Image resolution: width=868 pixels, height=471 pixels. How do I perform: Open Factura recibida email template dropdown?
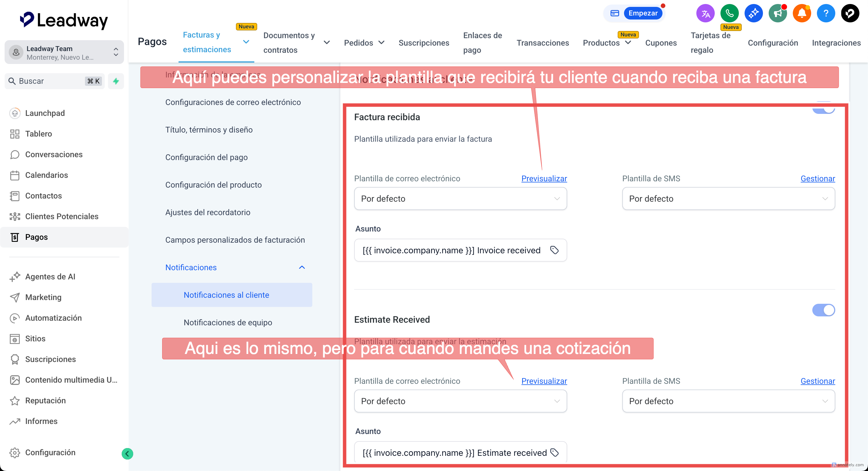pos(460,198)
